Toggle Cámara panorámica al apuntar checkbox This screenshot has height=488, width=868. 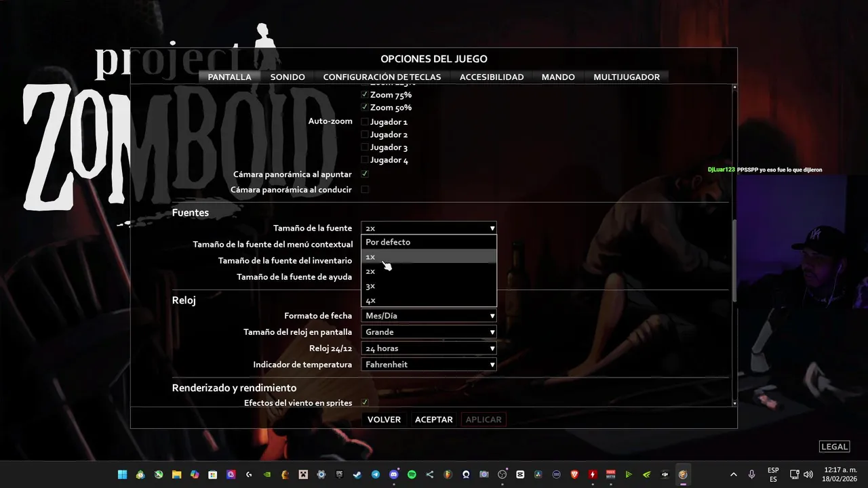pyautogui.click(x=365, y=174)
